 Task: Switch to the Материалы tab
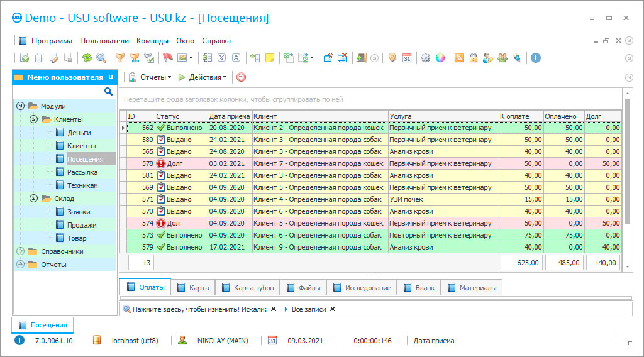pyautogui.click(x=472, y=288)
